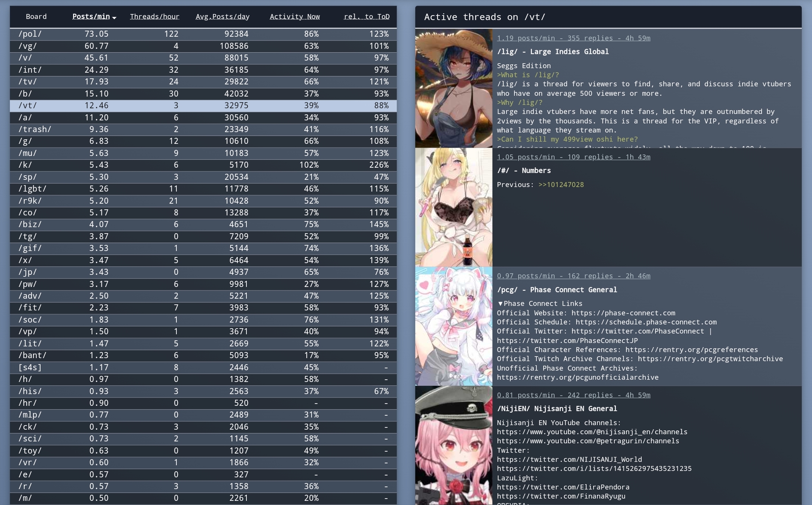Select the /r9k/ board row
Screen dimensions: 812x505
pyautogui.click(x=203, y=201)
